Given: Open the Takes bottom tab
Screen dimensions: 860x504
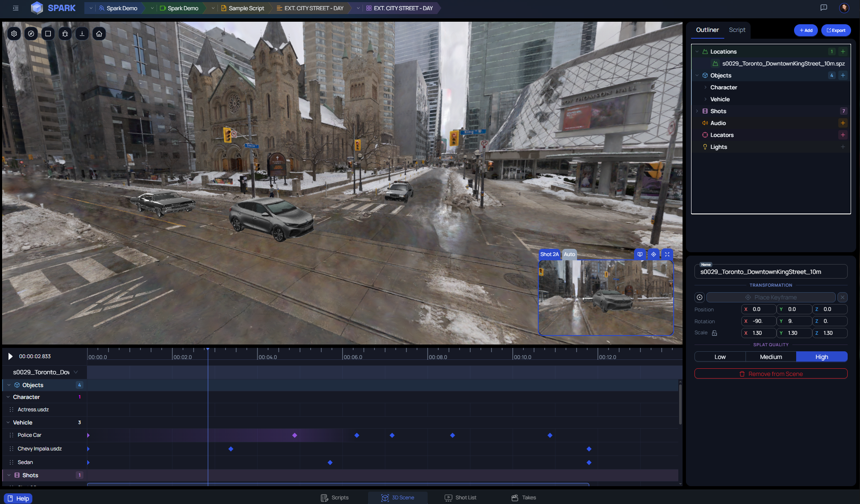Looking at the screenshot, I should (524, 498).
